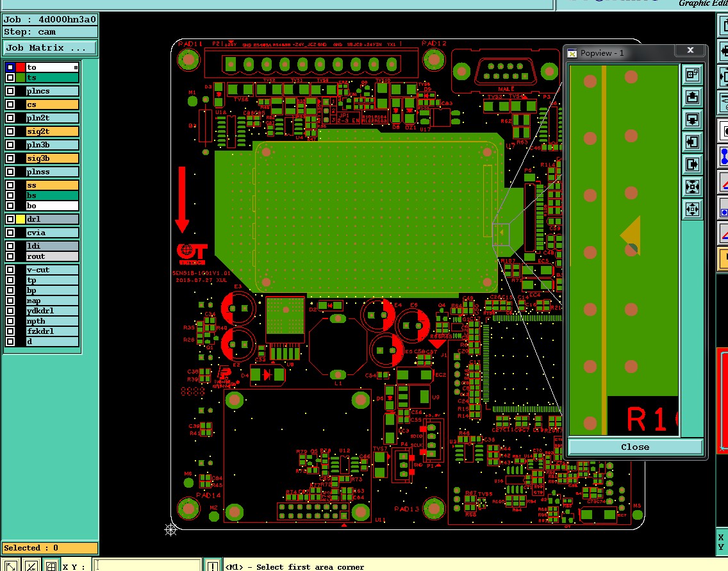The image size is (728, 571).
Task: Click the popview zoom-out diverging arrows icon
Action: coord(692,209)
